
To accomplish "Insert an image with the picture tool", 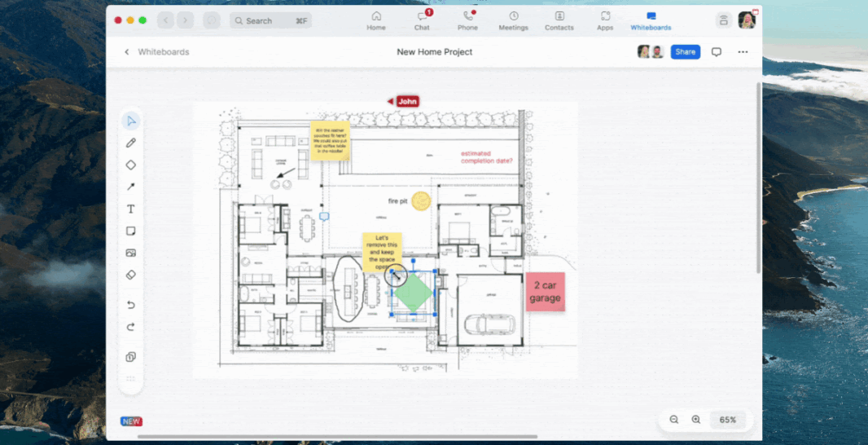I will 130,253.
